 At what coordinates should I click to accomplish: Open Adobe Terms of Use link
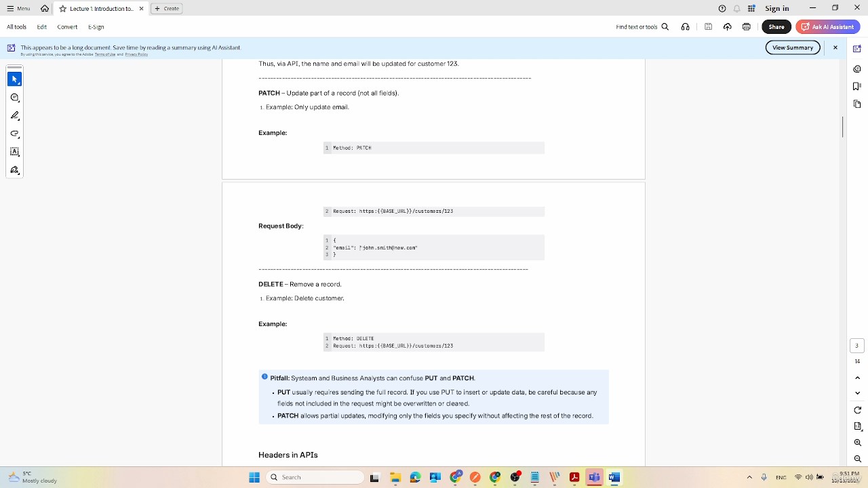coord(105,54)
